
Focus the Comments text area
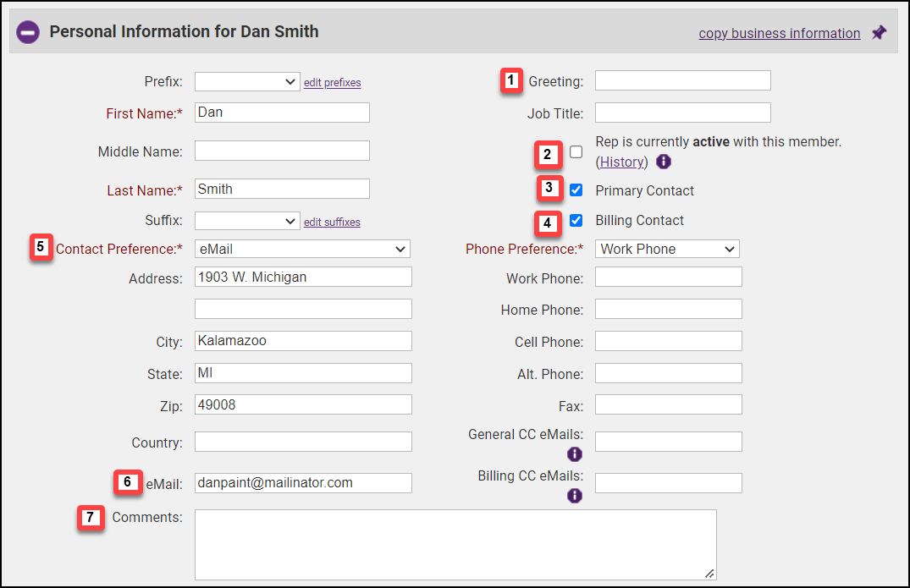(455, 544)
